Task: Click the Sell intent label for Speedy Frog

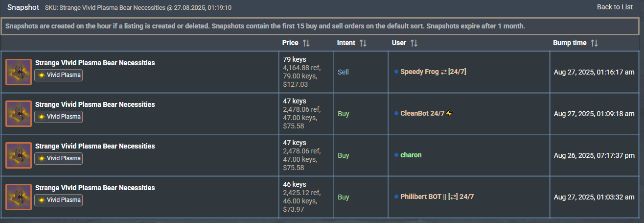Action: pos(343,72)
